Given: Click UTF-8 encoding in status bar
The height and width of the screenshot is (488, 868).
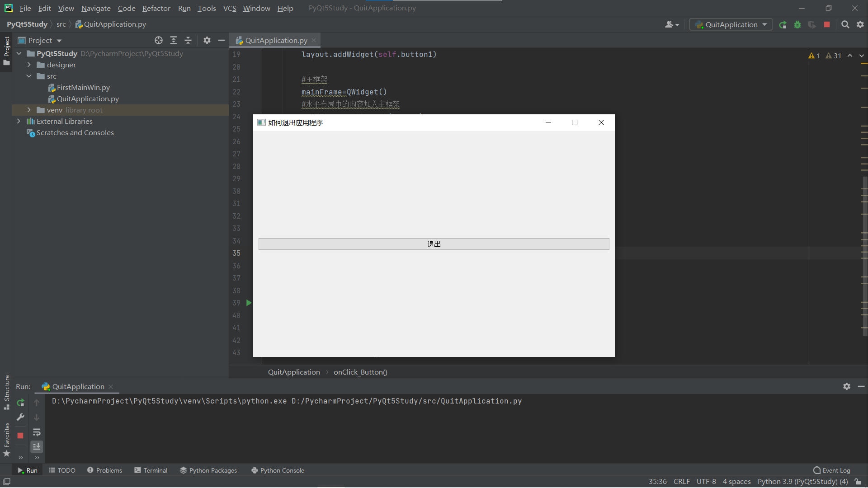Looking at the screenshot, I should pyautogui.click(x=706, y=482).
